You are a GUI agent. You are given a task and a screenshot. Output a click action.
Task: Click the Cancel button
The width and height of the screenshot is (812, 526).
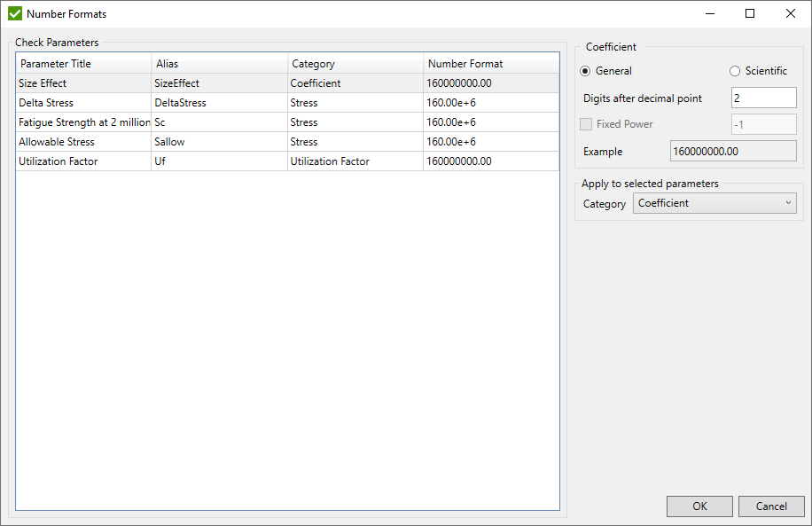click(771, 506)
